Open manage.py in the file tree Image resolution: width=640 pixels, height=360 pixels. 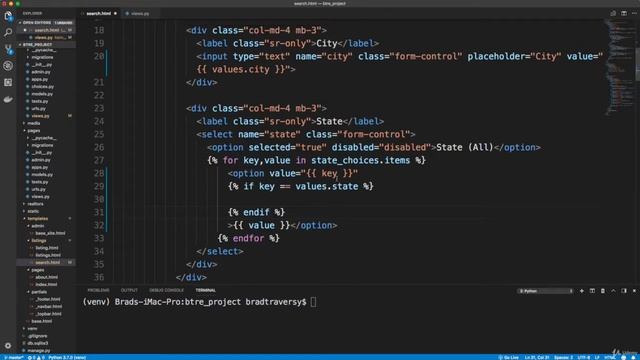38,351
